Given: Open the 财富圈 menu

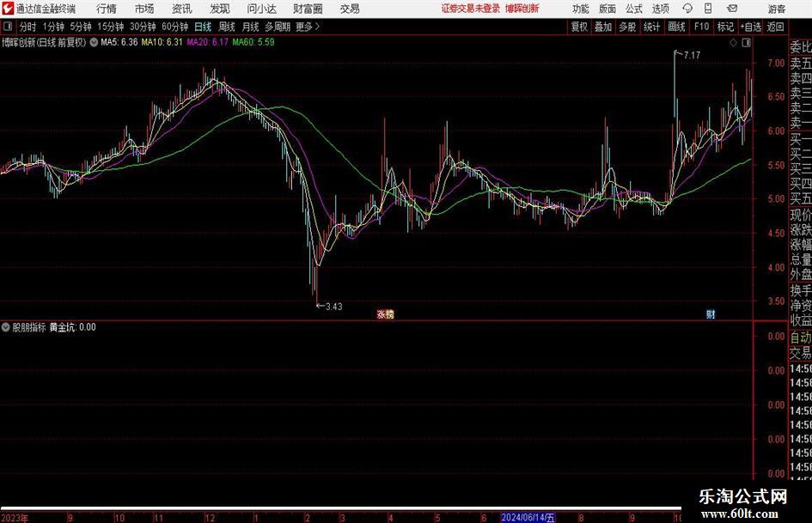Looking at the screenshot, I should [308, 9].
